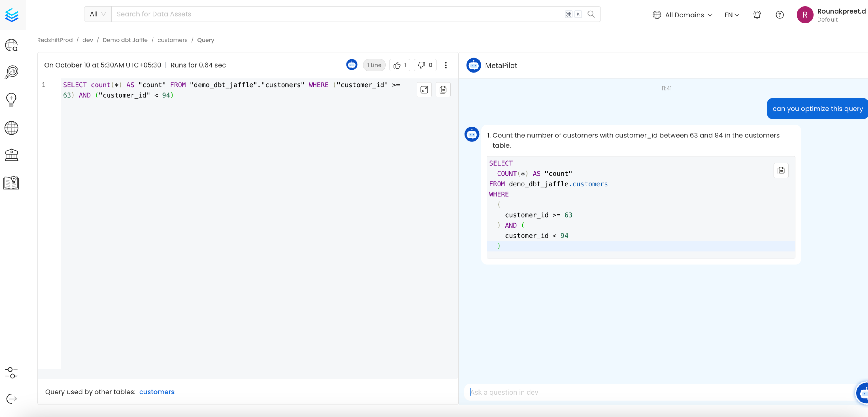Screen dimensions: 868x417
Task: Navigate to Demo dbt Jaffle in the breadcrumb
Action: click(x=125, y=40)
